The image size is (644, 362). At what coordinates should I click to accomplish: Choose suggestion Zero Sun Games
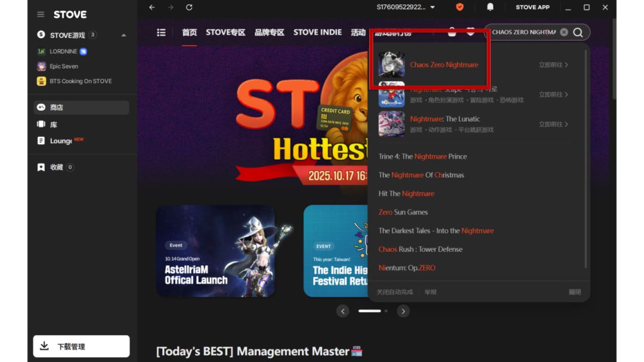click(x=403, y=212)
